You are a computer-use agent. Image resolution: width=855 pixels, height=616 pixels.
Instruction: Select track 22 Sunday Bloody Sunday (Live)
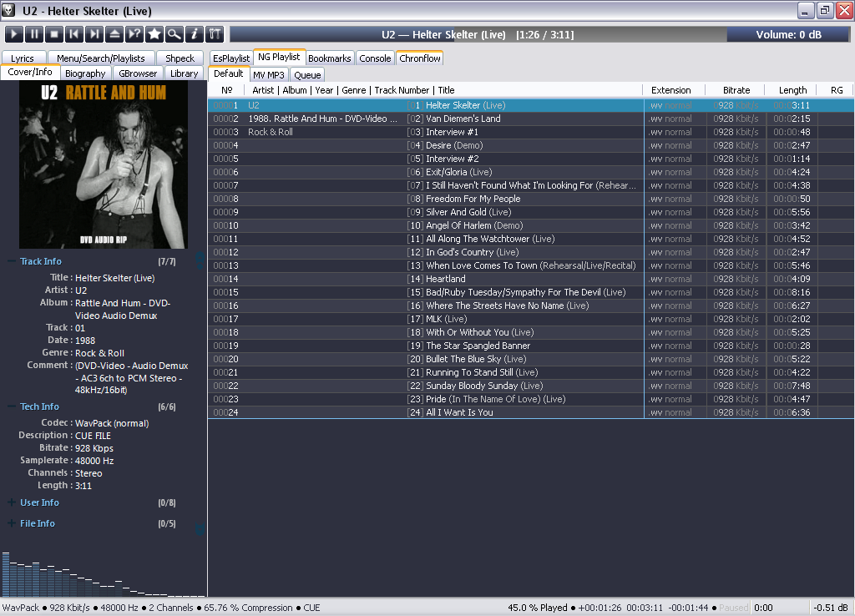[530, 386]
